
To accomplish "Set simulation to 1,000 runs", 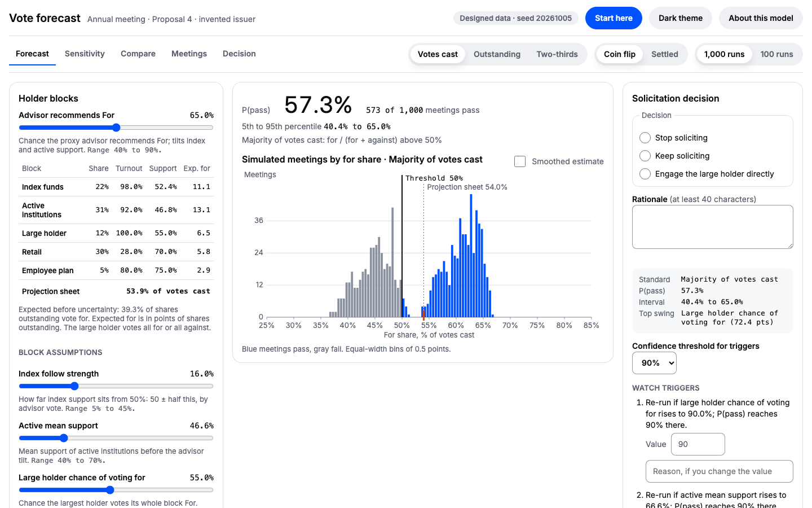I will click(x=724, y=54).
